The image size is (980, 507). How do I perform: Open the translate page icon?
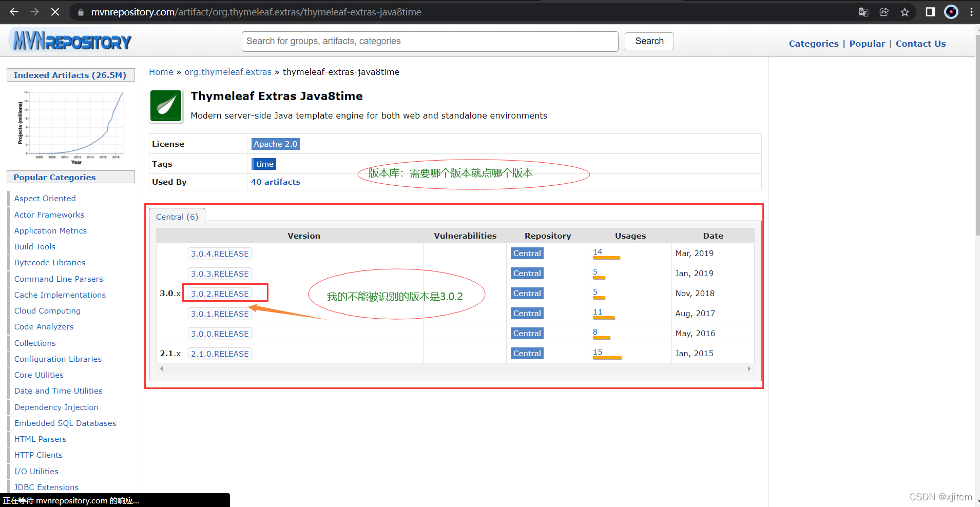coord(863,12)
